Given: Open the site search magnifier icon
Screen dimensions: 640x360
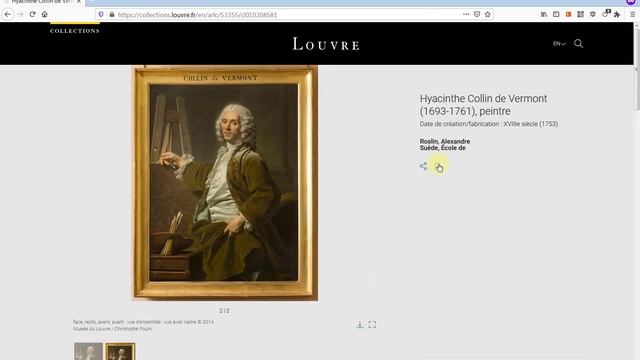Looking at the screenshot, I should click(x=578, y=44).
